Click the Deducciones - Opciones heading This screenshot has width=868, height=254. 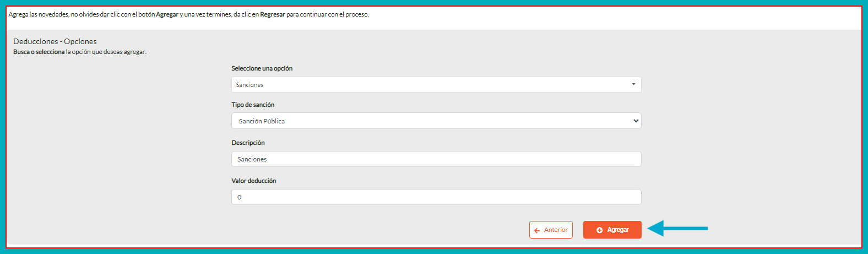pos(55,41)
